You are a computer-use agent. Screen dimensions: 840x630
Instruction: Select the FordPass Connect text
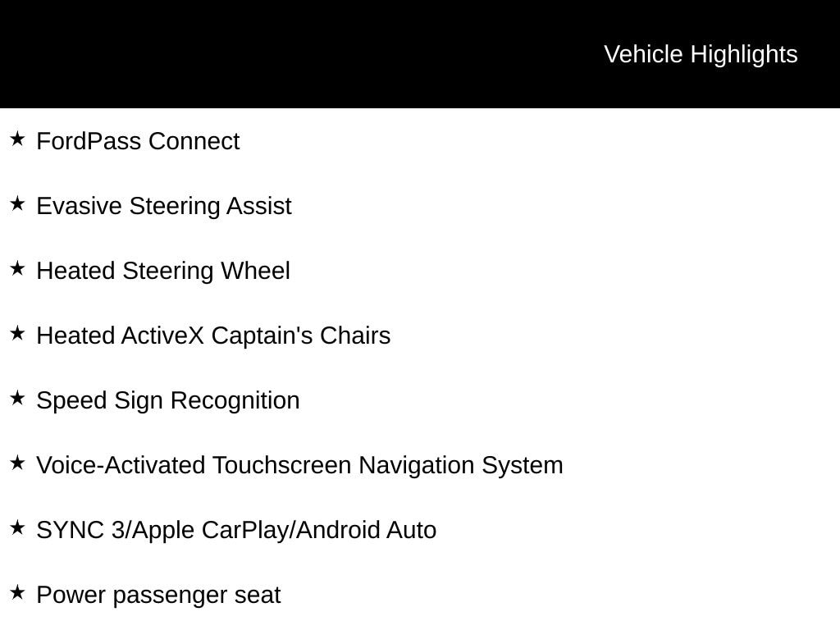coord(138,141)
